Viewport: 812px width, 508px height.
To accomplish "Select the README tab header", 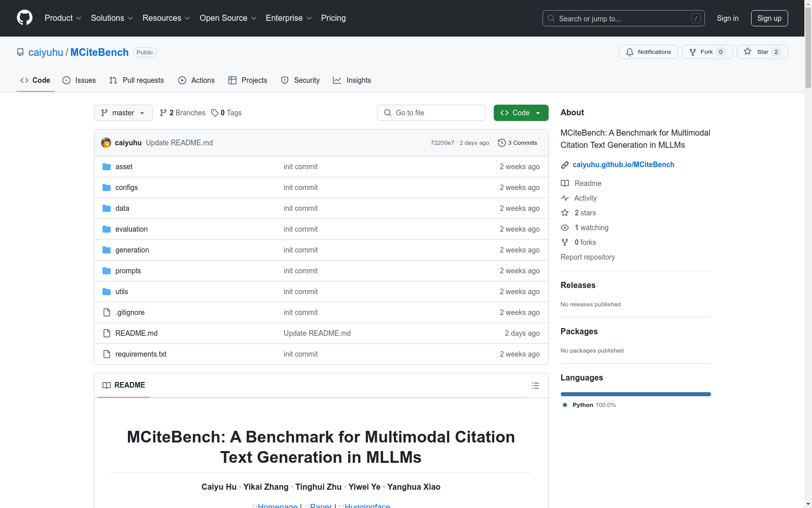I will (124, 385).
